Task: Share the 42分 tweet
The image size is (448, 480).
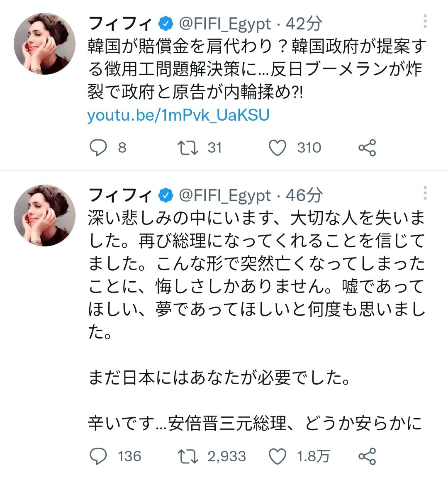Action: coord(367,148)
